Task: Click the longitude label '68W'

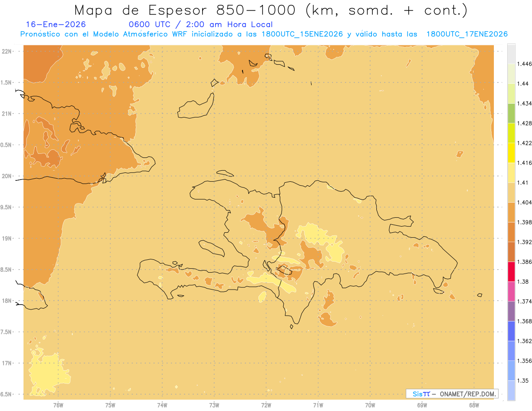Action: [x=474, y=405]
